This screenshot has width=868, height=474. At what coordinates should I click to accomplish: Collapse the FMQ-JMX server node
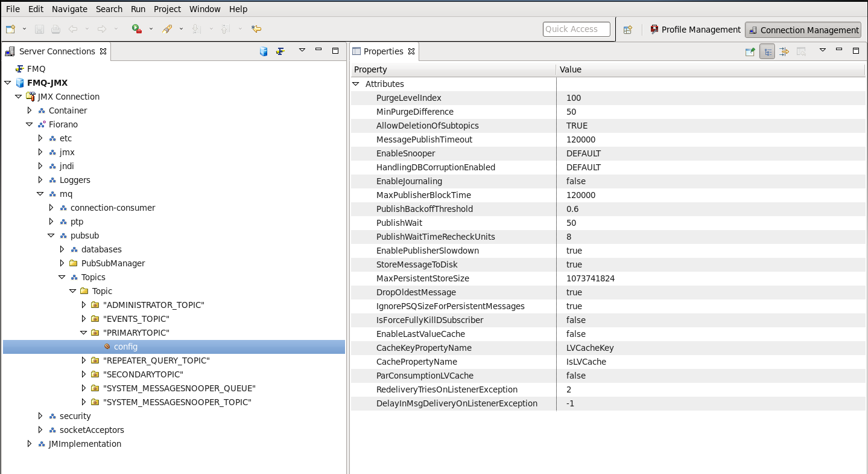click(x=8, y=83)
